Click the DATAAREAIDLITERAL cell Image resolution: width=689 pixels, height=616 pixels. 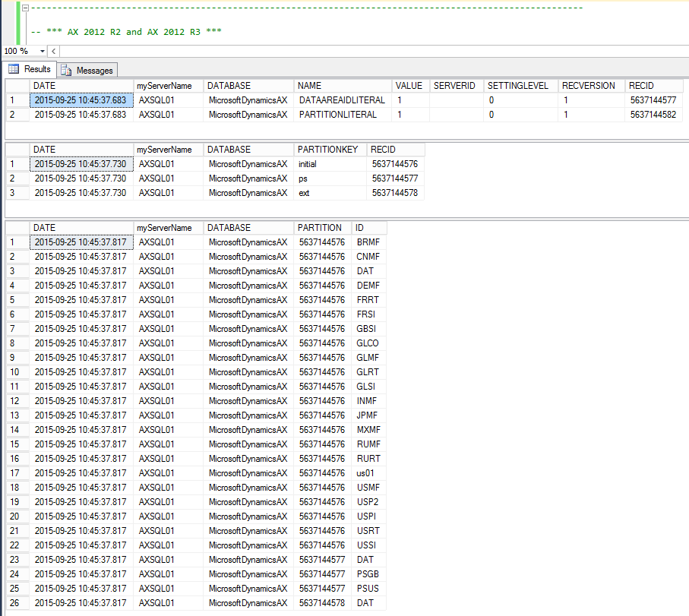click(x=342, y=100)
